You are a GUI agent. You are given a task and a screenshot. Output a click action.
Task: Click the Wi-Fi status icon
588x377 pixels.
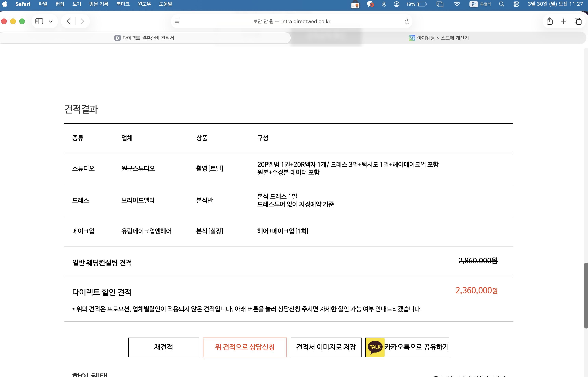point(456,4)
